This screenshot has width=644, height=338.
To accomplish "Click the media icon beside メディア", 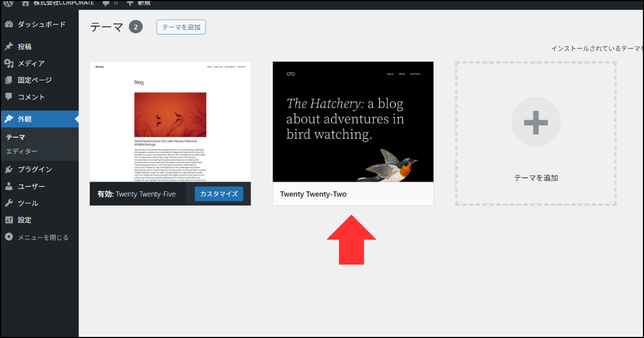I will 9,63.
